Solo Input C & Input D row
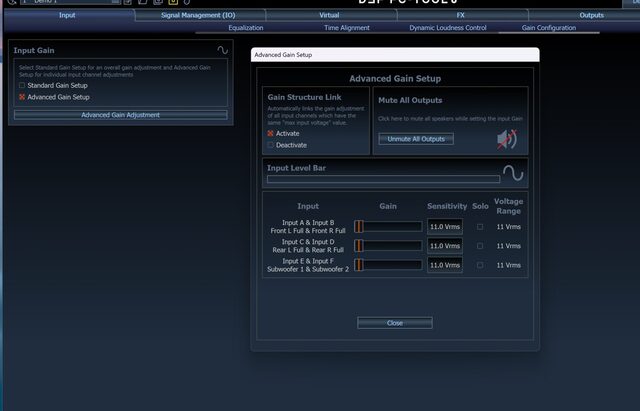Image resolution: width=640 pixels, height=411 pixels. pyautogui.click(x=480, y=246)
